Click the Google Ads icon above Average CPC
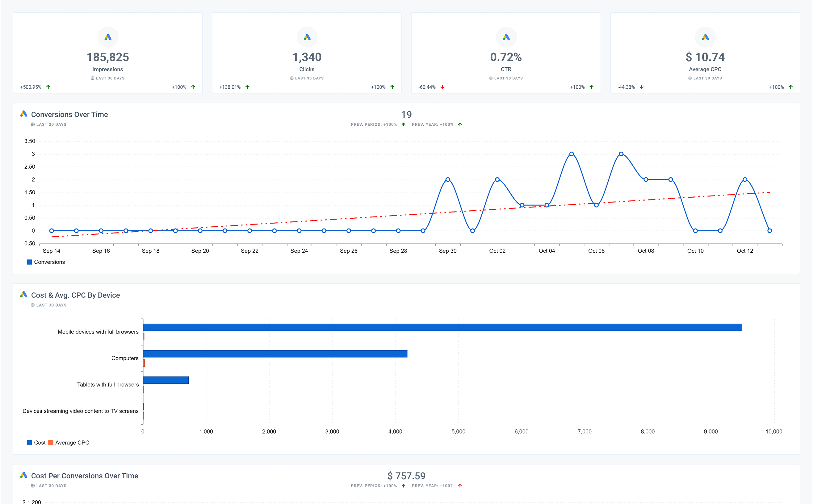813x504 pixels. 705,37
